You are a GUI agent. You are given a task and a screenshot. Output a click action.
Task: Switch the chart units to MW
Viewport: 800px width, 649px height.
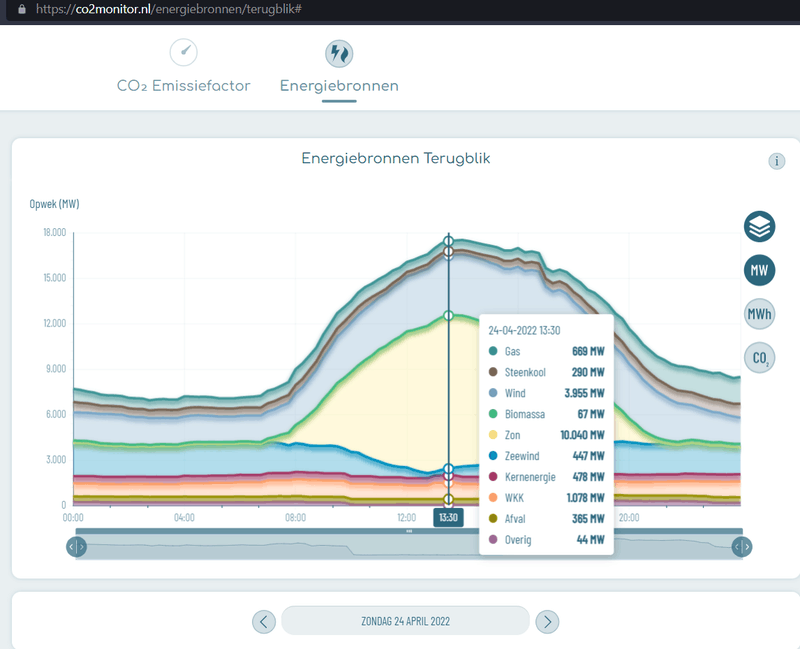pyautogui.click(x=759, y=270)
